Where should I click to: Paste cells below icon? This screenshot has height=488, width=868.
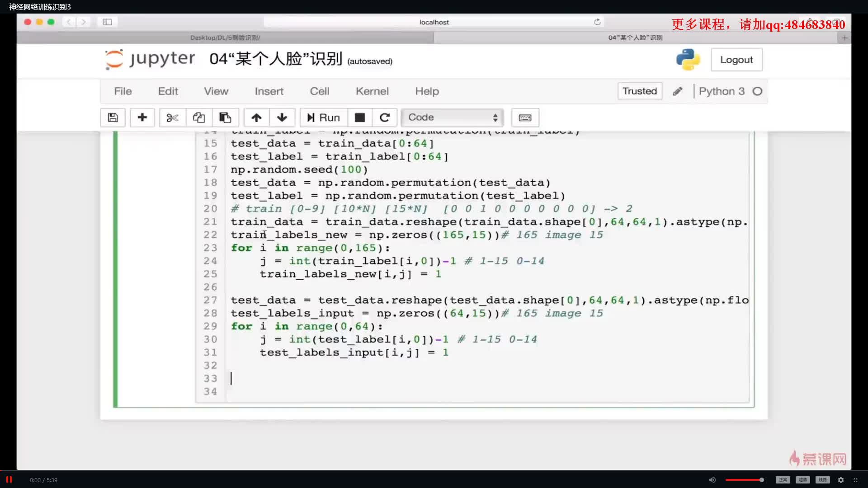coord(225,117)
